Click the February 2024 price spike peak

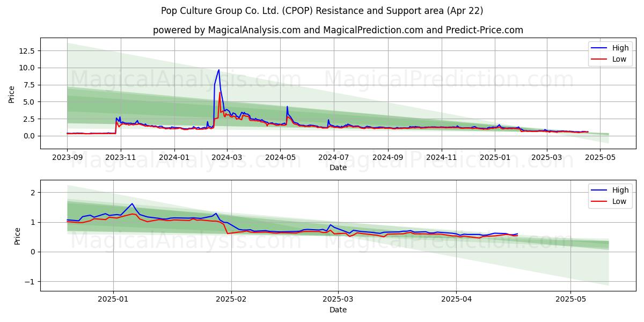218,70
